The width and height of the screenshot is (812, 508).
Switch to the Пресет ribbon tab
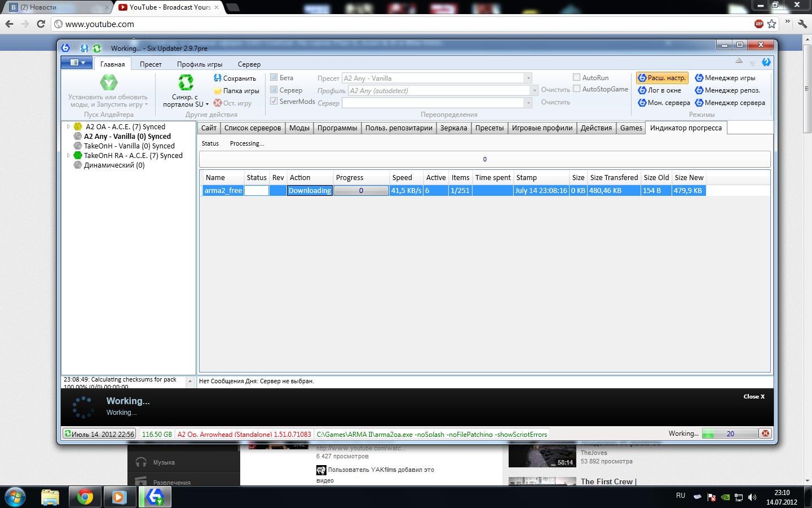tap(151, 64)
